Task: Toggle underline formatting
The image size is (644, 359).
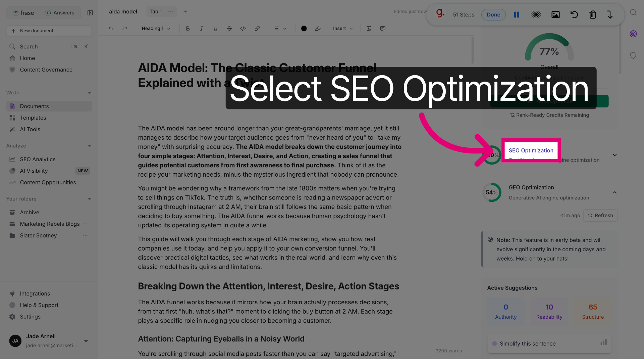Action: [x=215, y=29]
